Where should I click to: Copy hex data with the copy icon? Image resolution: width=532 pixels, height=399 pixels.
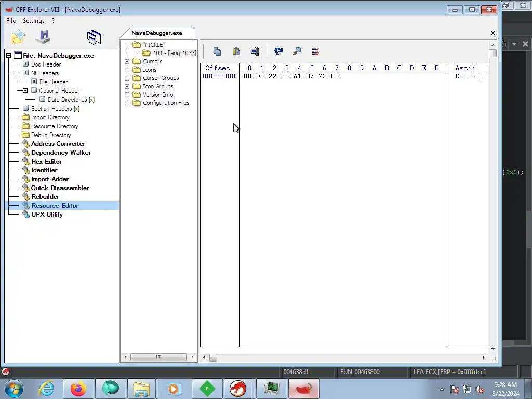click(217, 51)
